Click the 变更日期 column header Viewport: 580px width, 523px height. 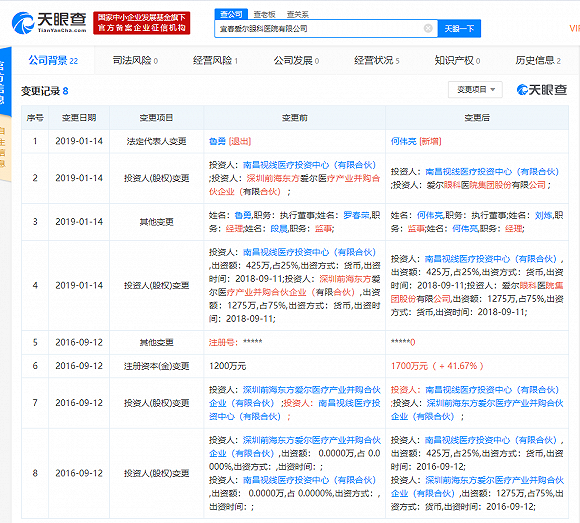point(79,118)
